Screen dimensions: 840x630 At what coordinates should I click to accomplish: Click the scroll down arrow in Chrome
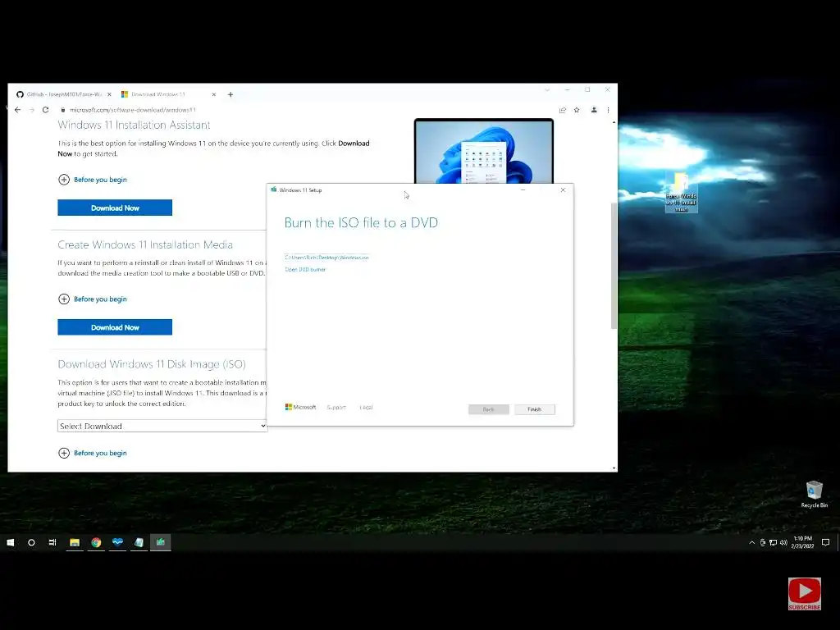coord(614,468)
